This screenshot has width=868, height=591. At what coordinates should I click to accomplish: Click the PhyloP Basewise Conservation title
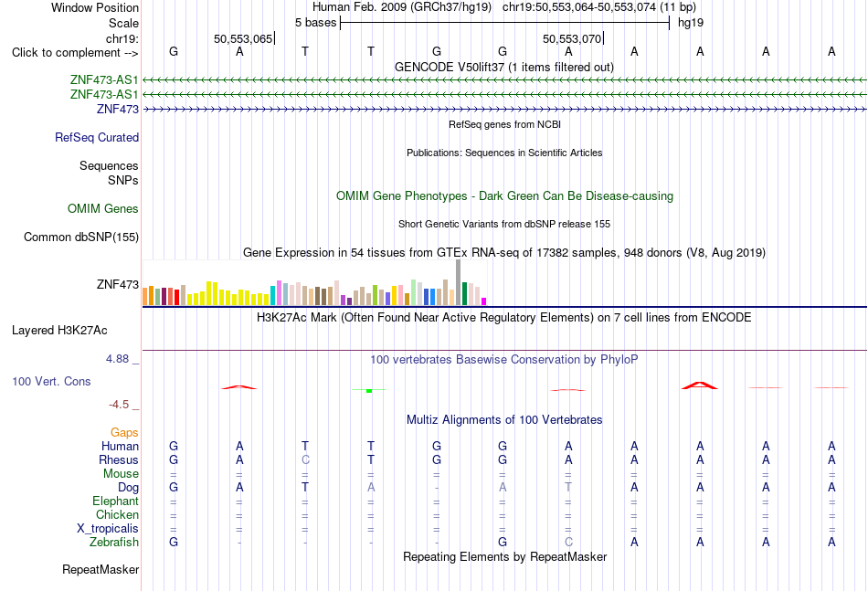coord(504,360)
